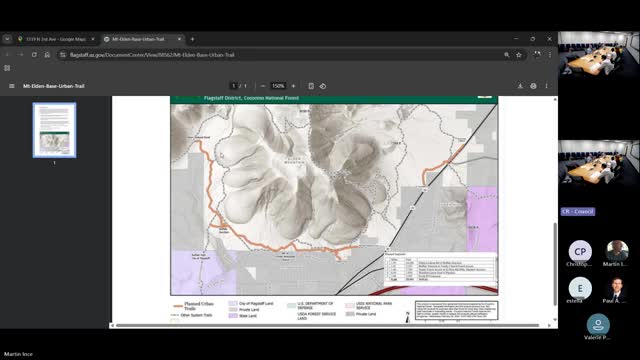The height and width of the screenshot is (360, 640).
Task: Edit the 150% zoom level field
Action: (278, 86)
